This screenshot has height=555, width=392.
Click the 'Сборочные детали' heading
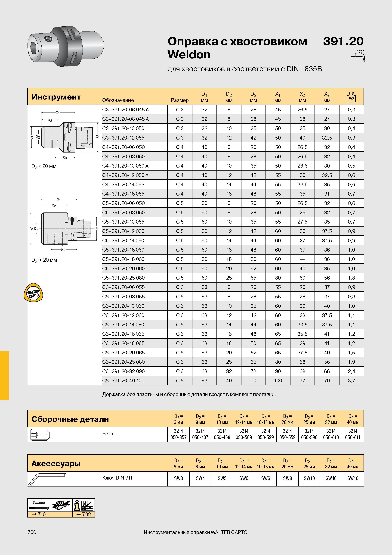(70, 419)
